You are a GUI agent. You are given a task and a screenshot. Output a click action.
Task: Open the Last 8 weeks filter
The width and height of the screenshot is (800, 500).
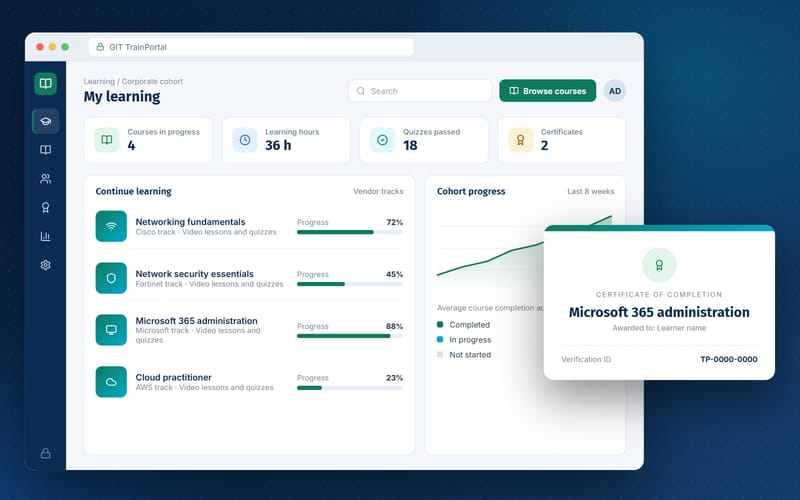point(591,191)
